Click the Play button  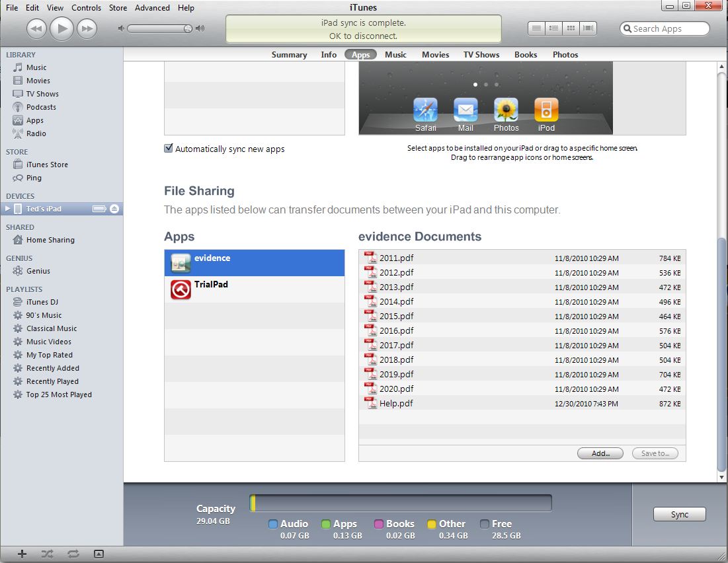(61, 28)
